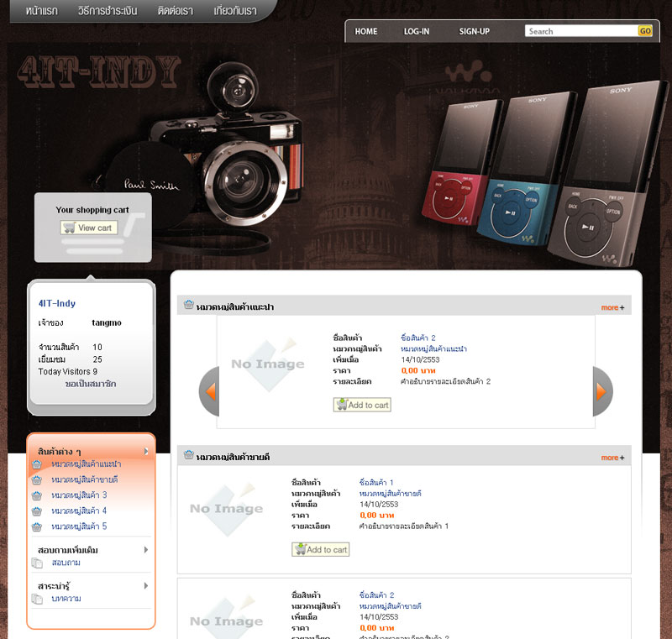Image resolution: width=672 pixels, height=639 pixels.
Task: Click the Today Visitors 9 text
Action: 68,372
